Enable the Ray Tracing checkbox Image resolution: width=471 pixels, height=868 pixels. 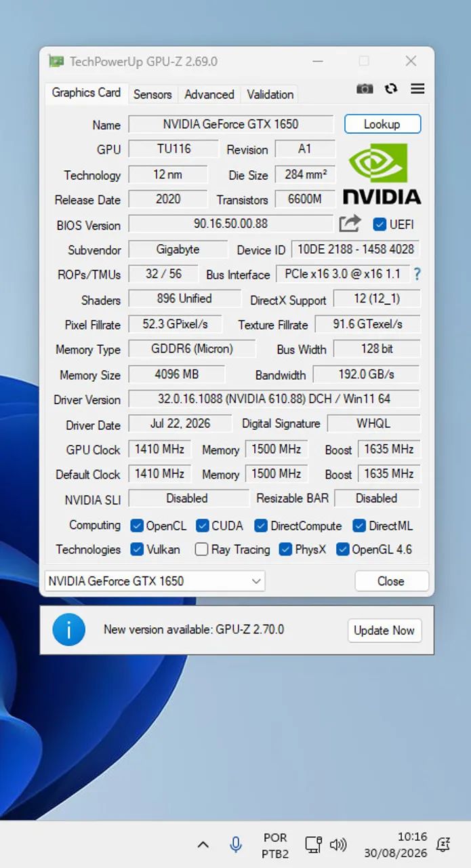click(201, 549)
